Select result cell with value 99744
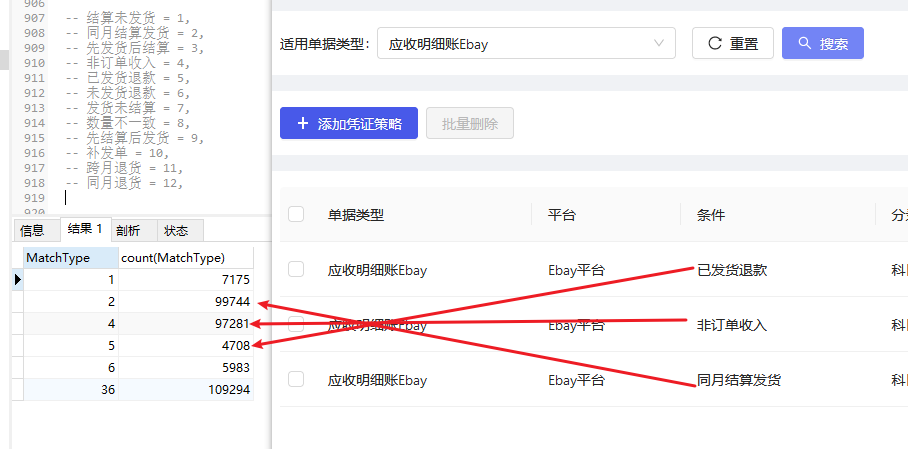This screenshot has width=908, height=449. click(x=186, y=302)
